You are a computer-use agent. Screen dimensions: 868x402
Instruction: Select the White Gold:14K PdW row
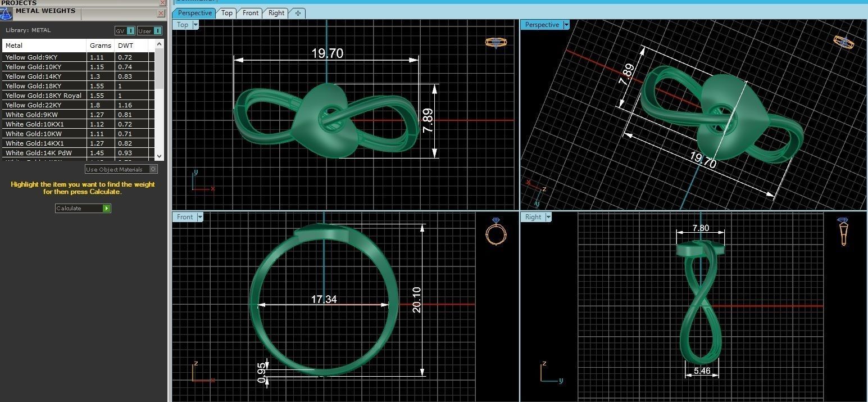click(78, 153)
